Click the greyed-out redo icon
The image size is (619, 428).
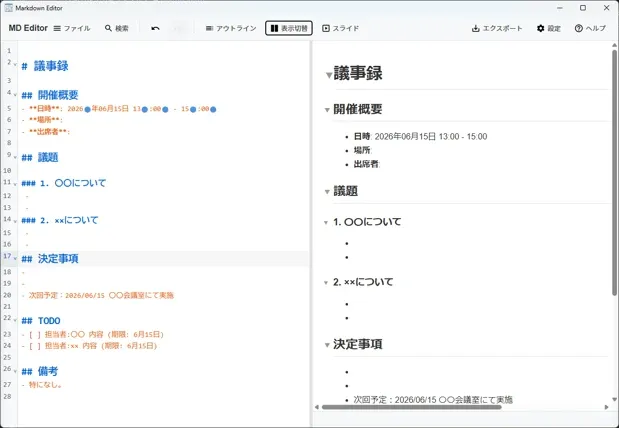pos(180,29)
